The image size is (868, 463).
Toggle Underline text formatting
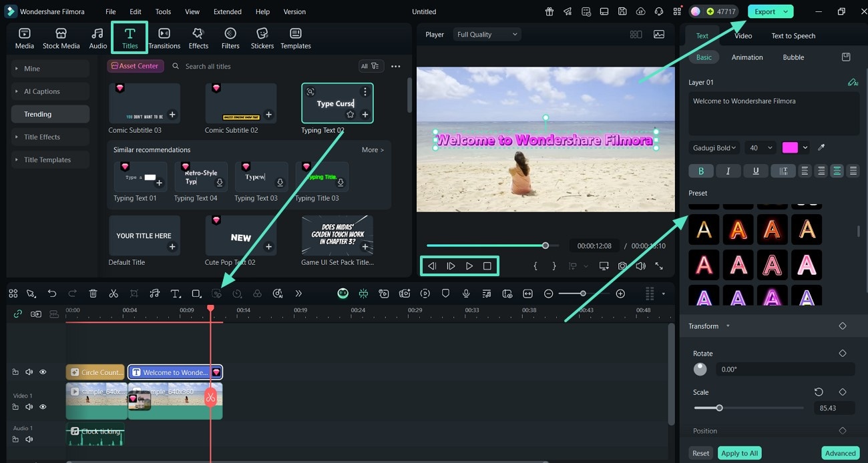tap(755, 171)
